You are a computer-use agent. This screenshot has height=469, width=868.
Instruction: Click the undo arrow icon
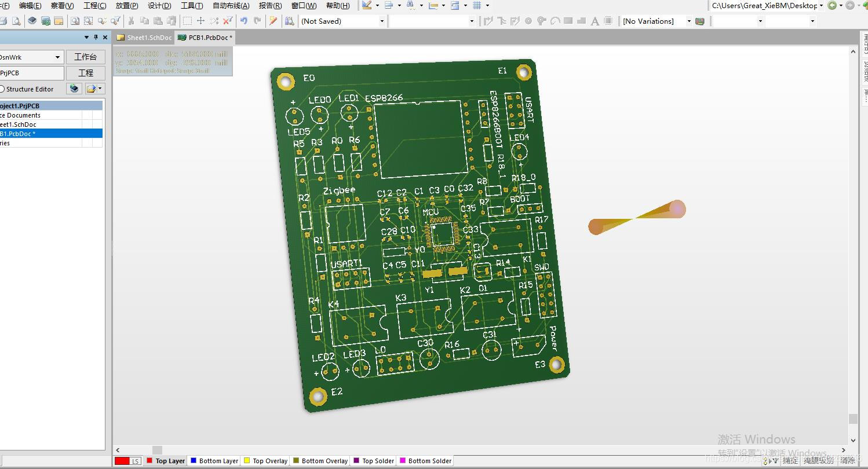coord(244,21)
